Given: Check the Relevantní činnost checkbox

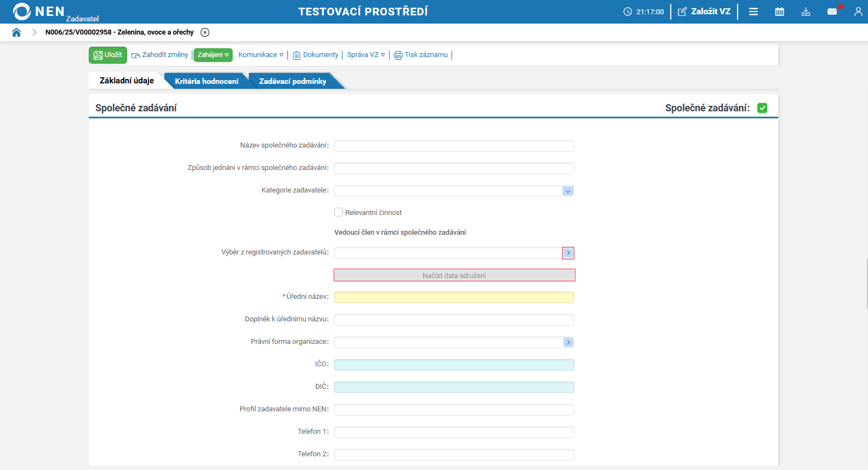Looking at the screenshot, I should (x=339, y=212).
